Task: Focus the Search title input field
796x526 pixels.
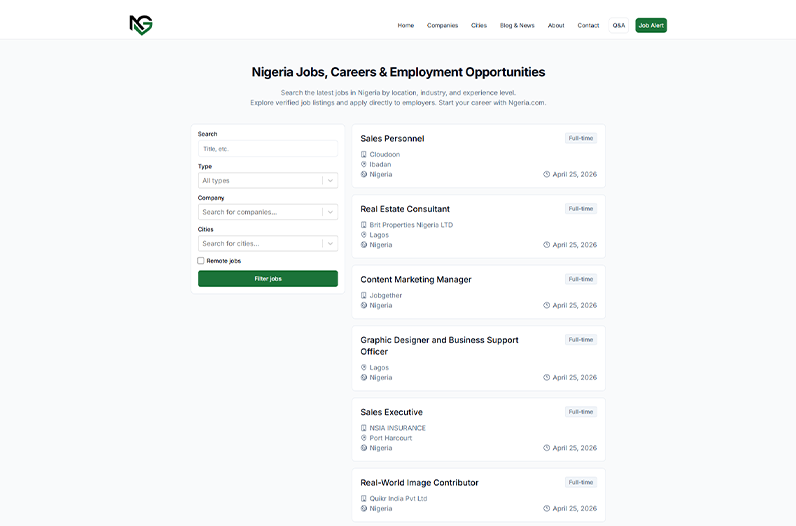Action: [x=267, y=149]
